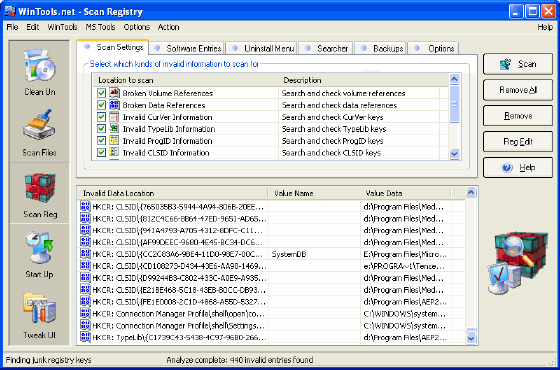Image resolution: width=560 pixels, height=370 pixels.
Task: Click the Scan button
Action: pyautogui.click(x=518, y=64)
